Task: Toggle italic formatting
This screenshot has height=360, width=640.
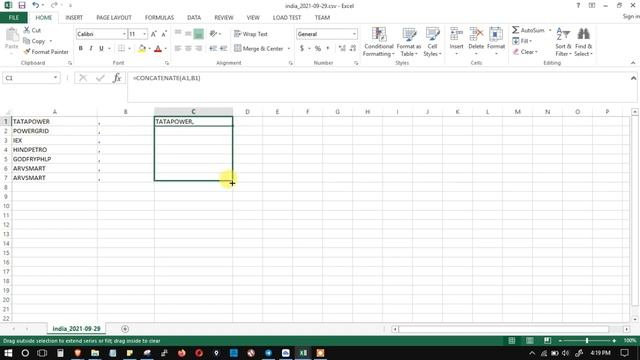Action: [91, 49]
